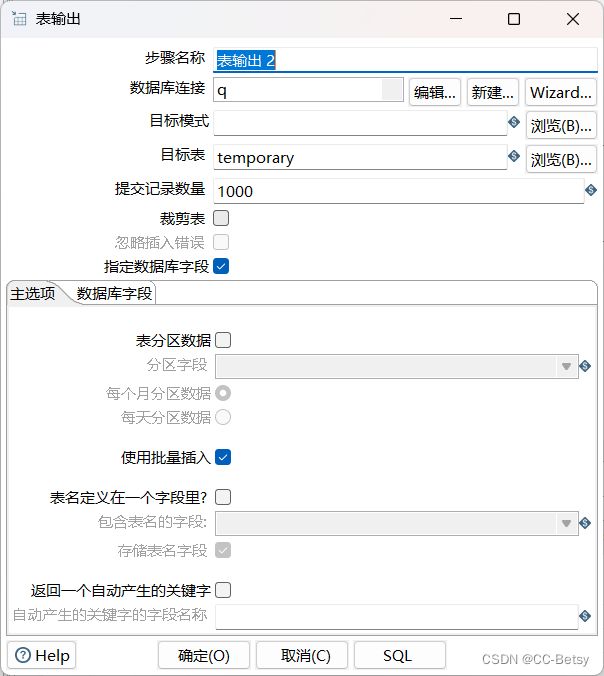Select the 主选项 tab
604x676 pixels.
tap(33, 294)
